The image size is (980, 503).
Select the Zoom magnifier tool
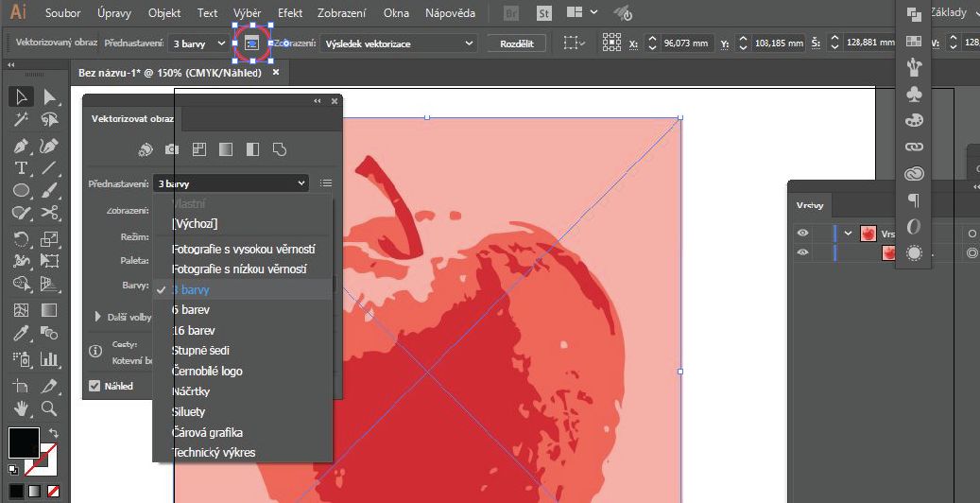tap(49, 408)
